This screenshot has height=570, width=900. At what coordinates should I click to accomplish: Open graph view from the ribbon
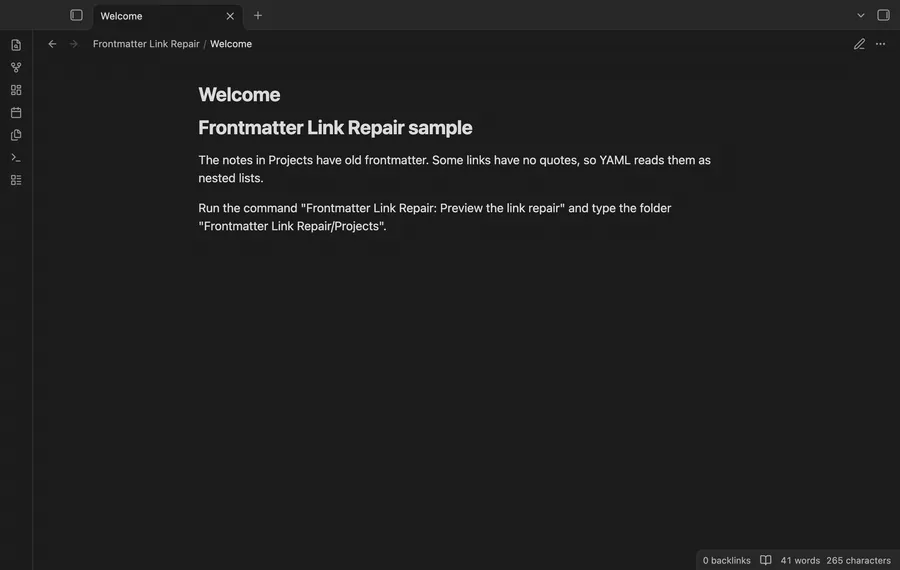16,67
